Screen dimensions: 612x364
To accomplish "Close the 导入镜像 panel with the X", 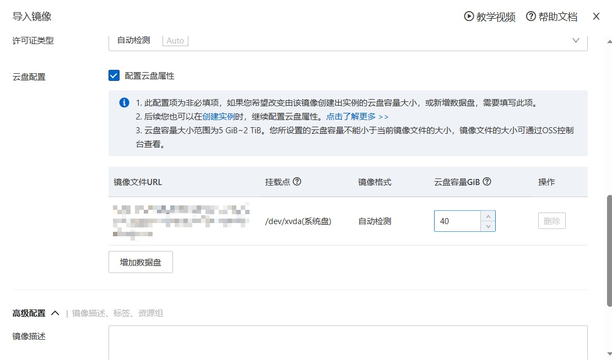I will point(596,17).
